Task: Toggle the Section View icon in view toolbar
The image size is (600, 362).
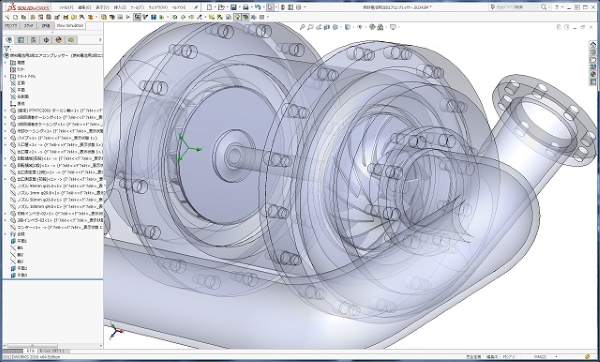Action: (x=327, y=27)
